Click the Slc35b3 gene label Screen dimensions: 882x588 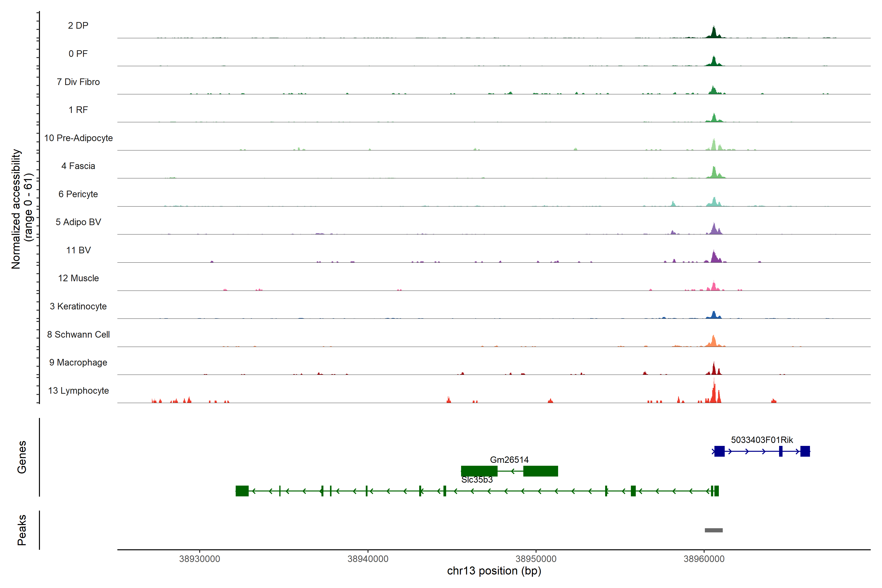click(477, 480)
